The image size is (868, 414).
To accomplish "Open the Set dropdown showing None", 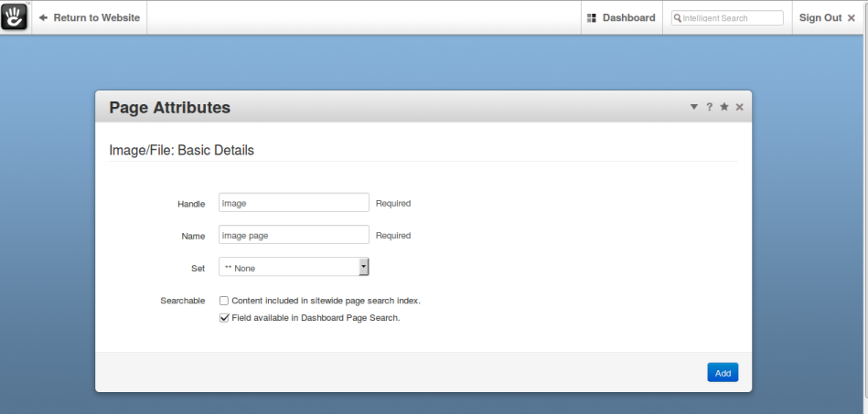I will click(294, 267).
